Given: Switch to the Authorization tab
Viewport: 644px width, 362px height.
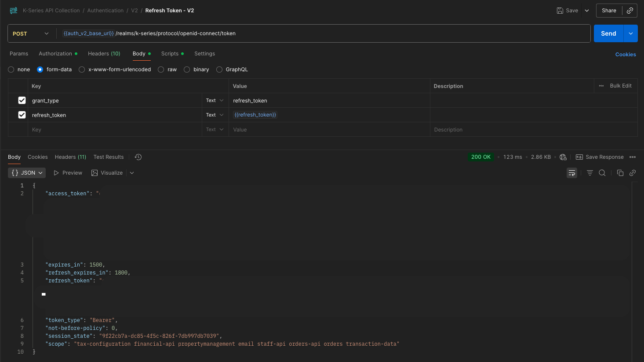Looking at the screenshot, I should pos(55,54).
